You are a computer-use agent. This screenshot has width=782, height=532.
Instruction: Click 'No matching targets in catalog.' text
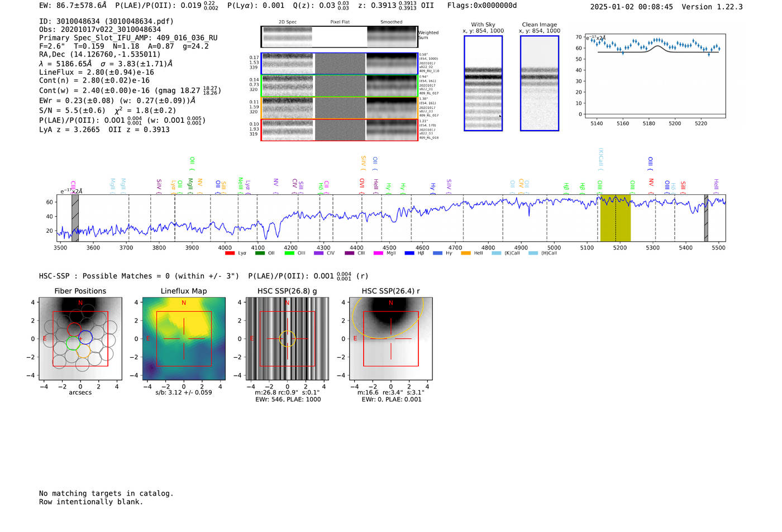106,493
